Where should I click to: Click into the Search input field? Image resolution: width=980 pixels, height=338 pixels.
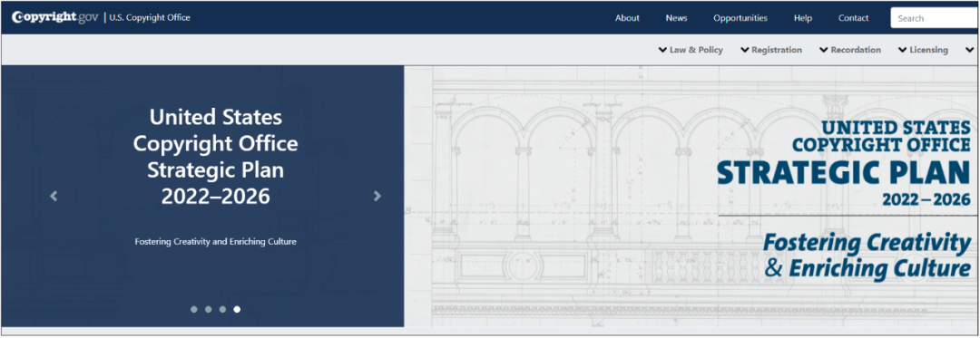tap(935, 18)
